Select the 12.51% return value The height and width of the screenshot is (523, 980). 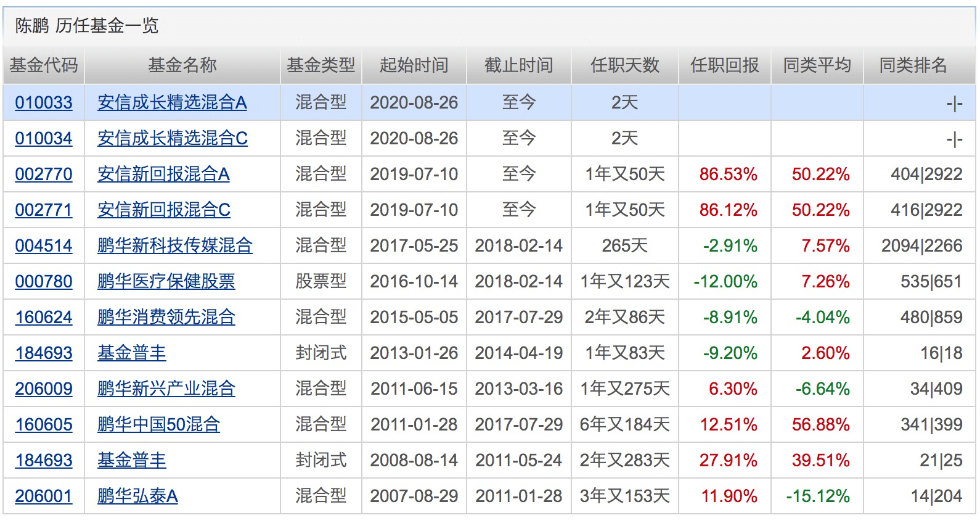click(728, 424)
